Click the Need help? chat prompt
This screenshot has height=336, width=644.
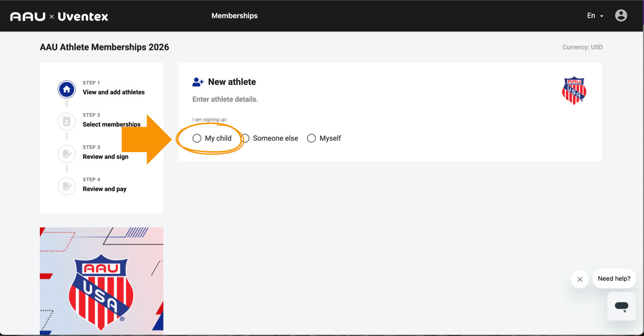coord(614,279)
